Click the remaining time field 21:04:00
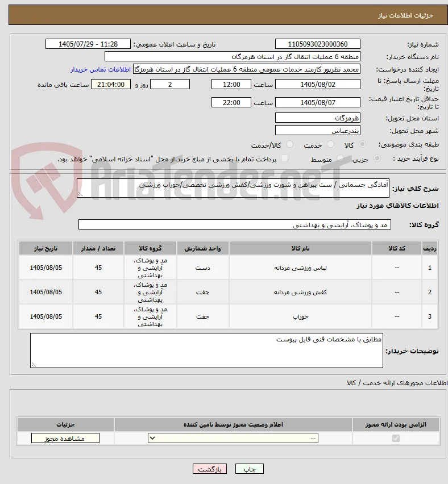This screenshot has height=484, width=448. point(111,84)
